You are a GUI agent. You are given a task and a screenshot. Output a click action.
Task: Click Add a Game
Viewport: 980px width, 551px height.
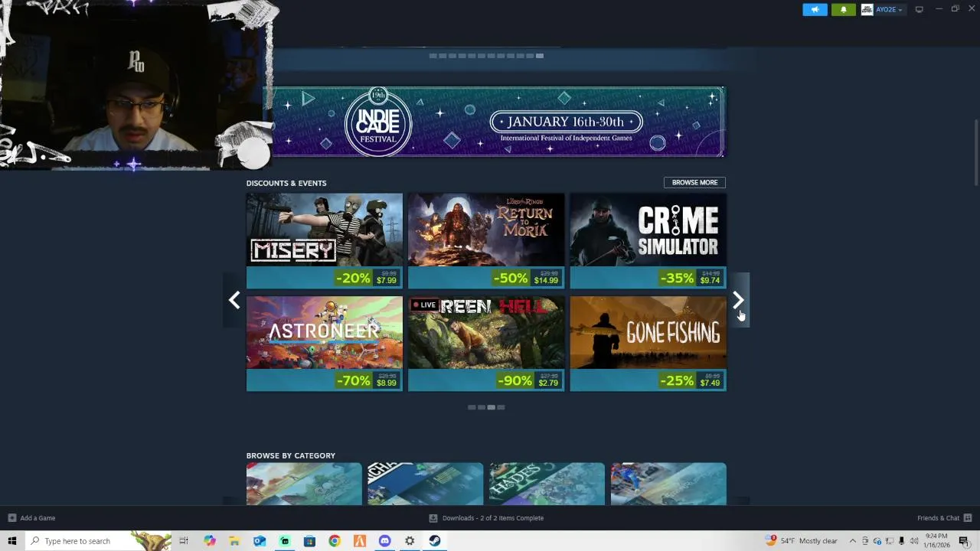point(31,518)
